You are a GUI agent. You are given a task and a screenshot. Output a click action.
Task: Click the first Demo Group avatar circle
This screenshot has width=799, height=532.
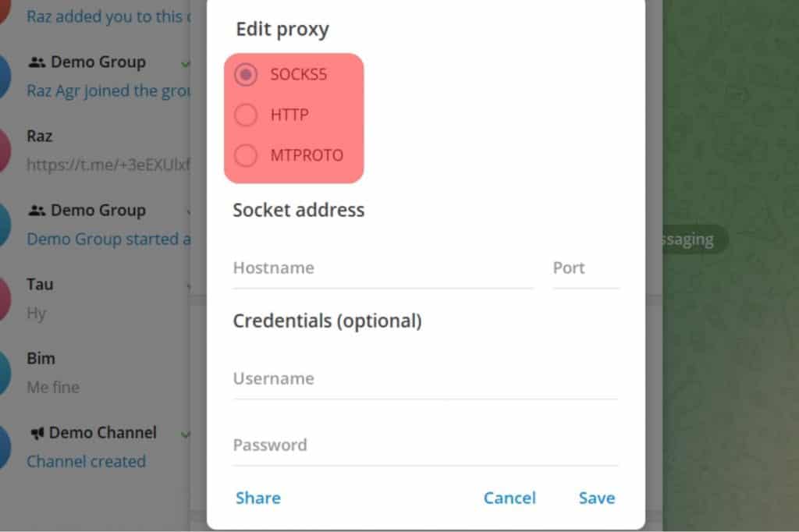pos(4,74)
